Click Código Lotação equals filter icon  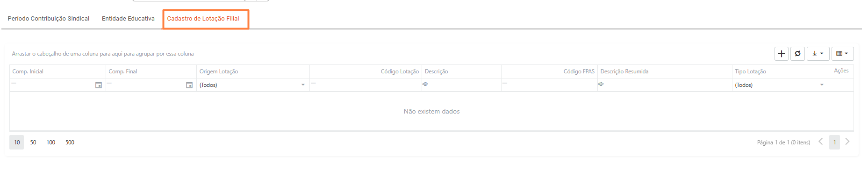tap(314, 84)
